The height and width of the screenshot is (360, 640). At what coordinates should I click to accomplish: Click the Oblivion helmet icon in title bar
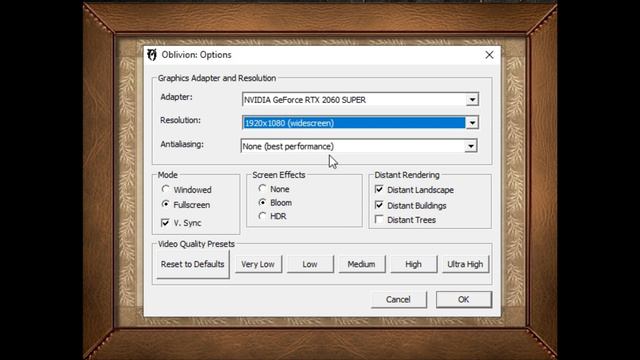pos(152,55)
